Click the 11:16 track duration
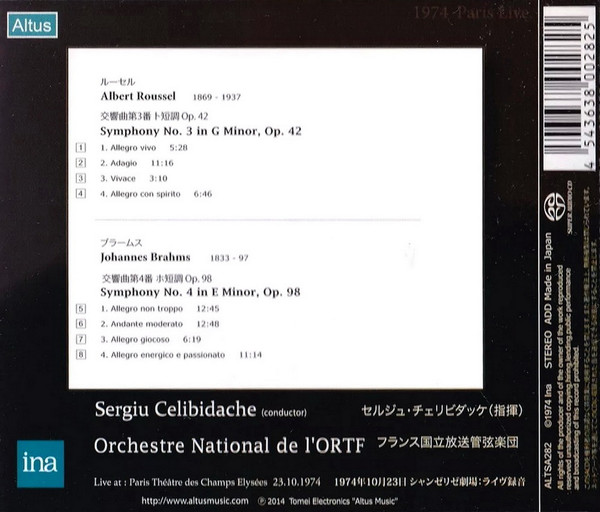 [x=162, y=163]
